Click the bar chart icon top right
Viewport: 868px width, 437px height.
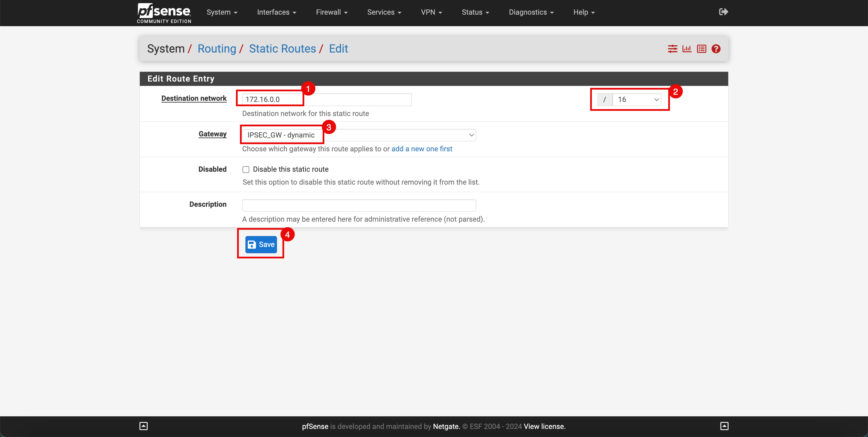pyautogui.click(x=686, y=49)
